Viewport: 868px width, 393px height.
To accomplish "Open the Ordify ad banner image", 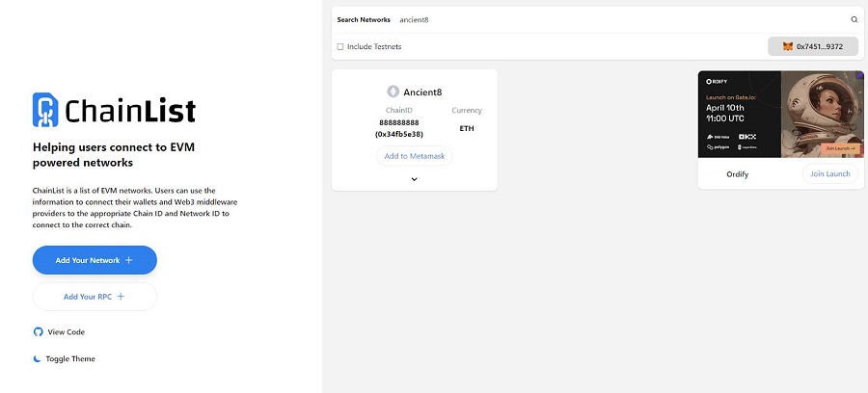I will pyautogui.click(x=780, y=114).
